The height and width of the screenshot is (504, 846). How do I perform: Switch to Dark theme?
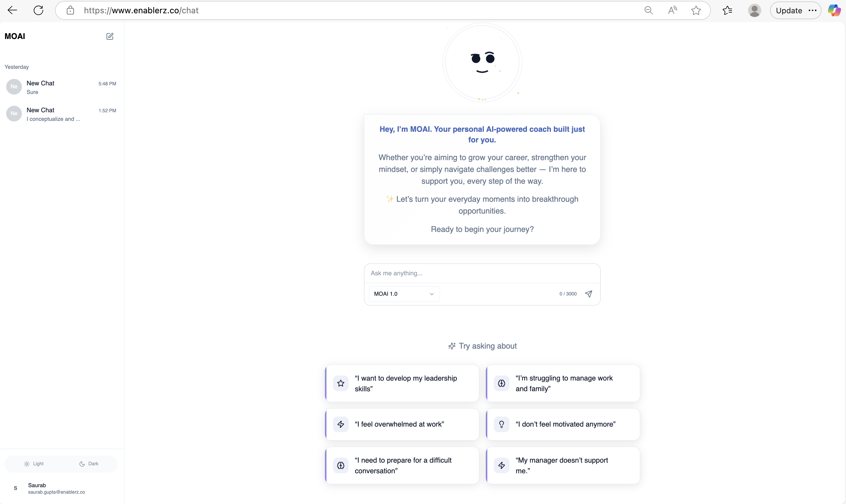click(89, 464)
